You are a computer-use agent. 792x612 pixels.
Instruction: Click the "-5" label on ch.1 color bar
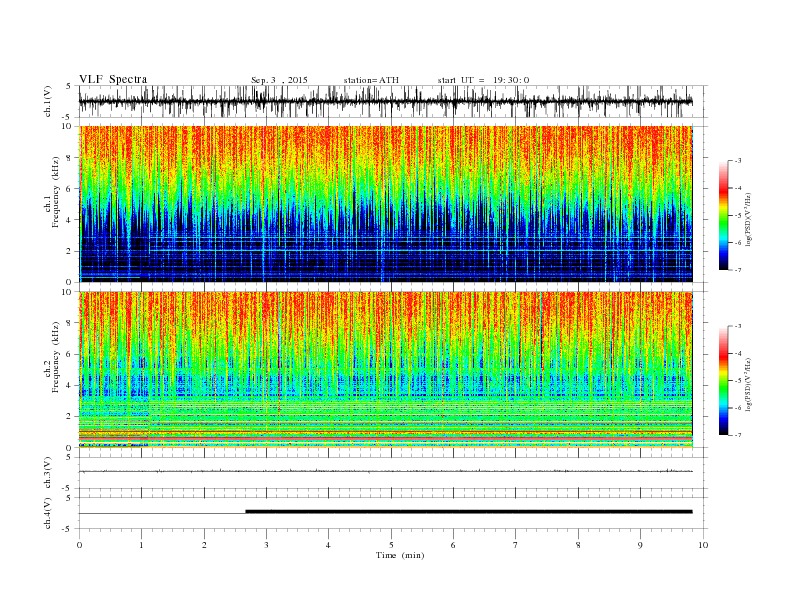click(737, 216)
